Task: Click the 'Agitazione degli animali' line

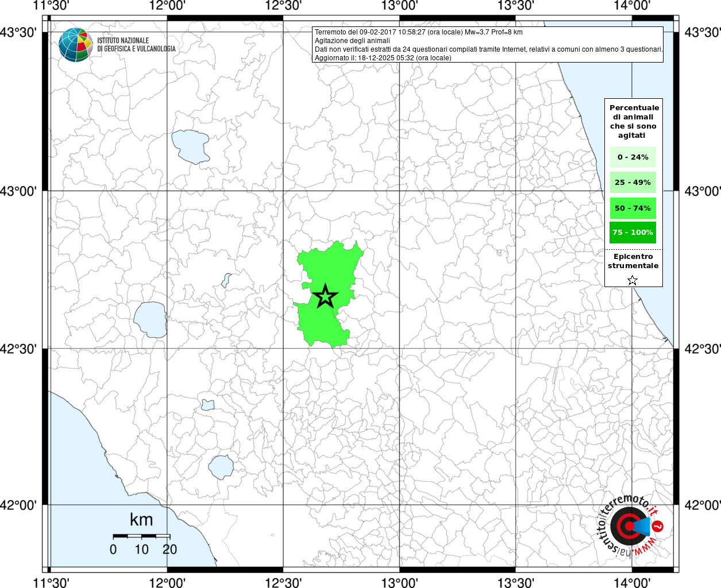Action: coord(352,41)
